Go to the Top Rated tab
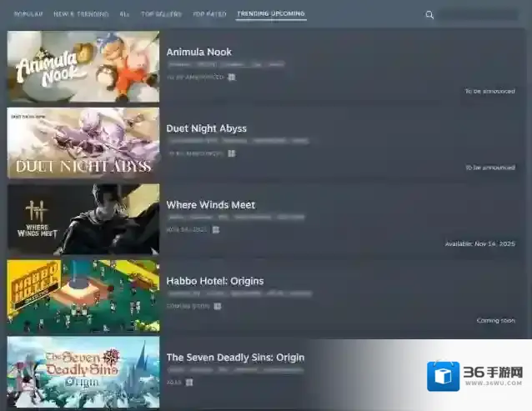 point(208,14)
